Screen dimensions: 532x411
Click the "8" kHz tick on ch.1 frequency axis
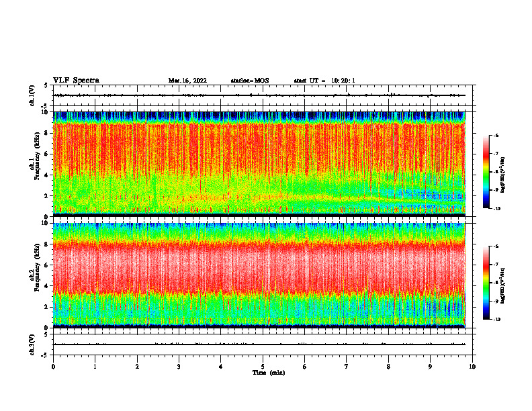click(47, 133)
